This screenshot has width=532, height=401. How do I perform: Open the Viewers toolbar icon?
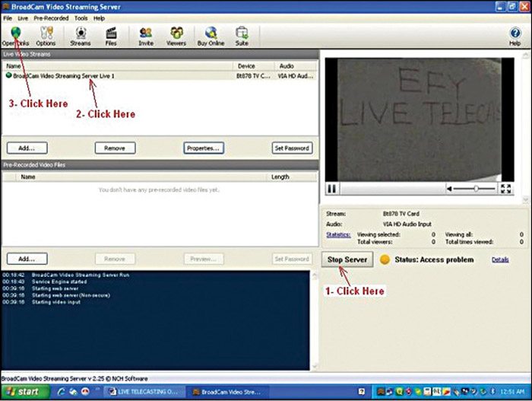[x=176, y=35]
